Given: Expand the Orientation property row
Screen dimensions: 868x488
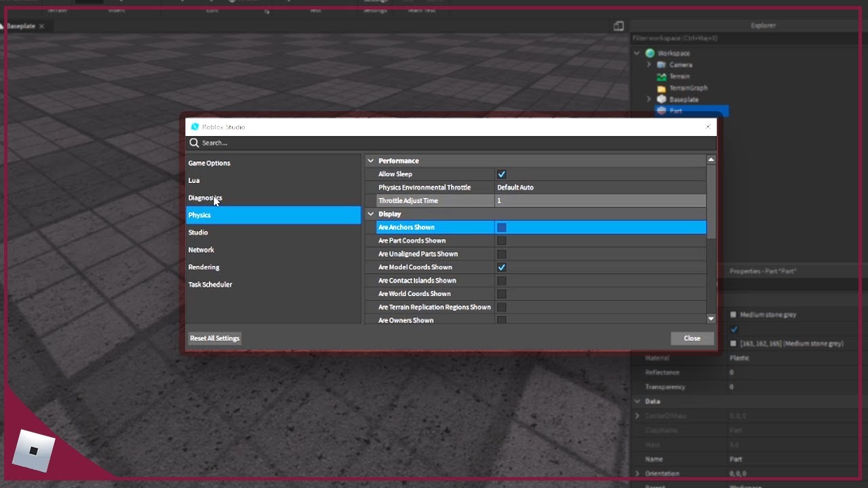Looking at the screenshot, I should pos(637,473).
